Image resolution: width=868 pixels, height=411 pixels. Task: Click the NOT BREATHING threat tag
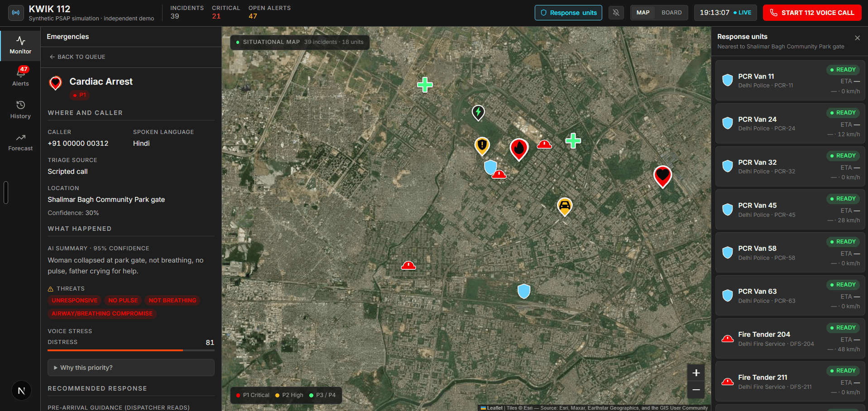[173, 301]
